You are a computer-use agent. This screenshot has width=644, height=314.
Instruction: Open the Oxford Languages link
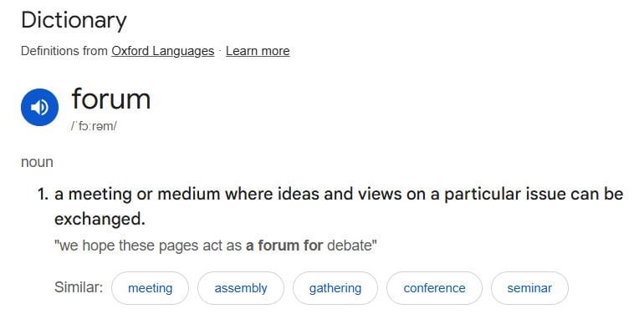[x=162, y=51]
